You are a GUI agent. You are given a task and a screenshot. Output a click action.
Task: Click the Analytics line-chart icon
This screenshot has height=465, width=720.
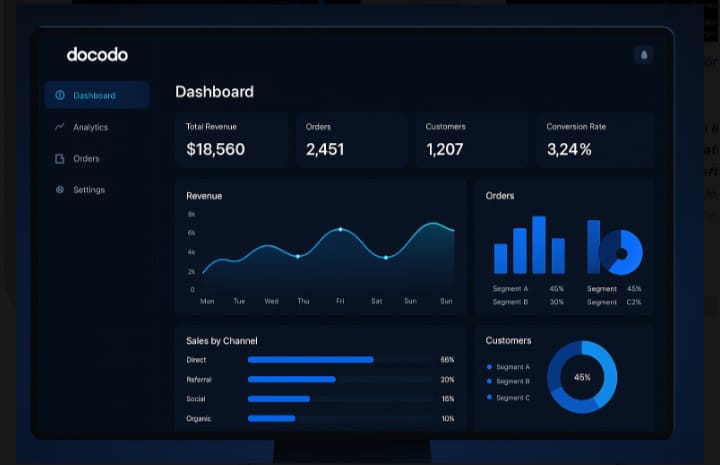(60, 127)
